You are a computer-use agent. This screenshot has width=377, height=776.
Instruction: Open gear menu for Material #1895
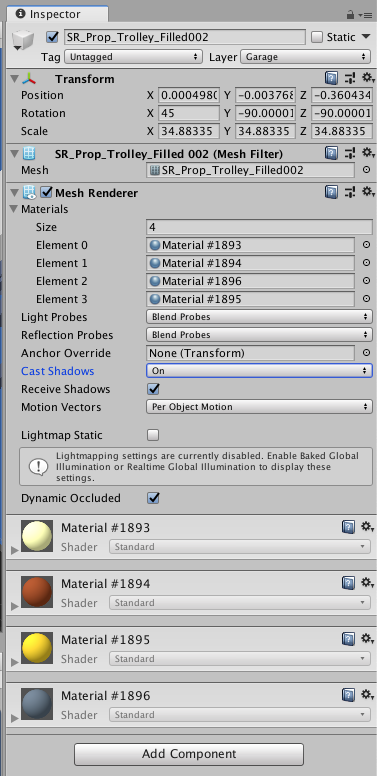point(368,639)
